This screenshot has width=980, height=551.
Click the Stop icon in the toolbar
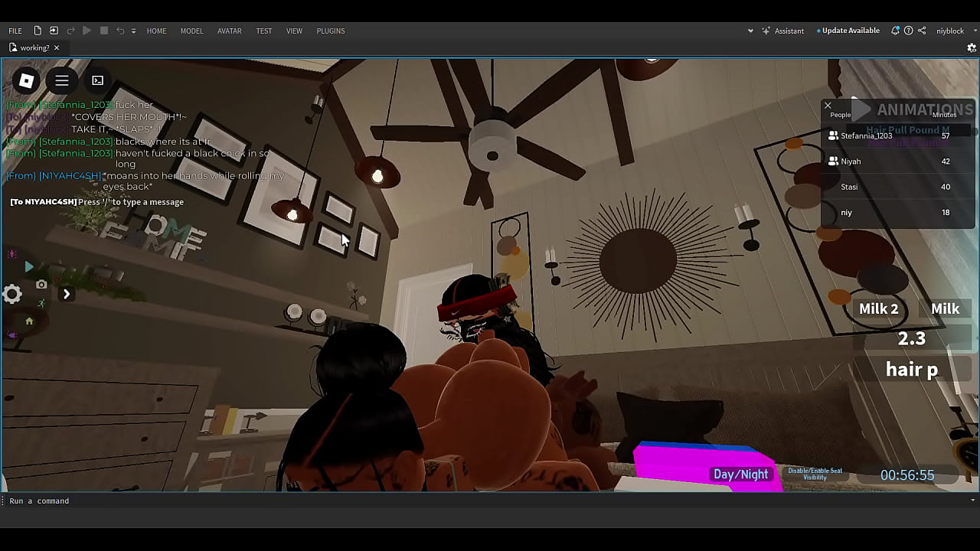(104, 31)
